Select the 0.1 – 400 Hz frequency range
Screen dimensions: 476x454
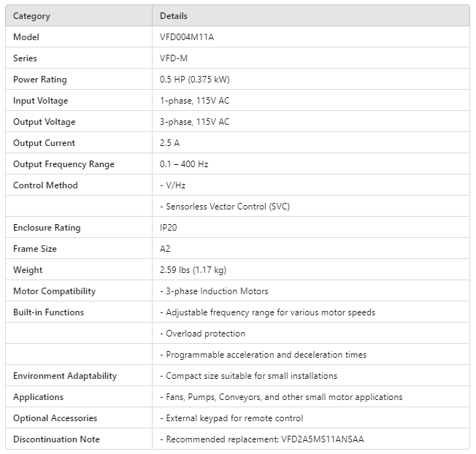(184, 164)
